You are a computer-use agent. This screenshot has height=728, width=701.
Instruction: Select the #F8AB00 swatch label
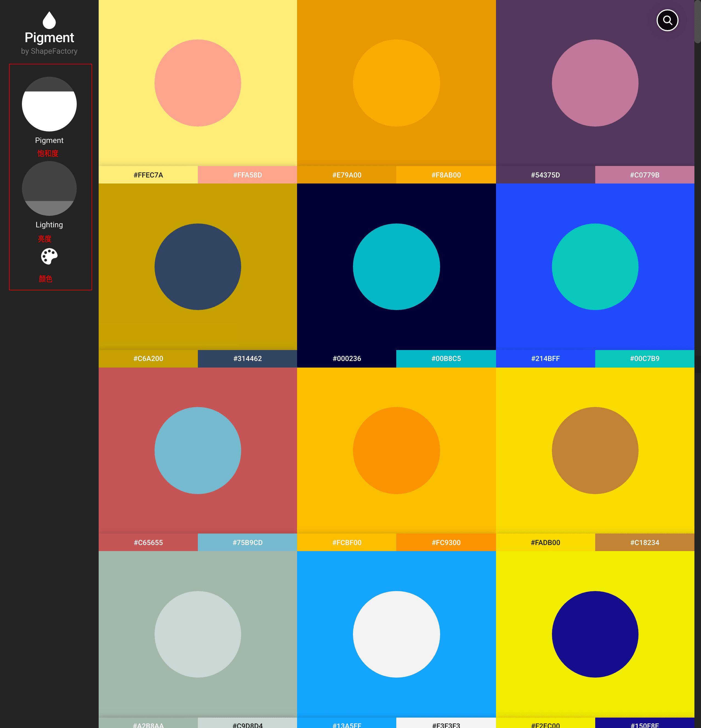(446, 175)
